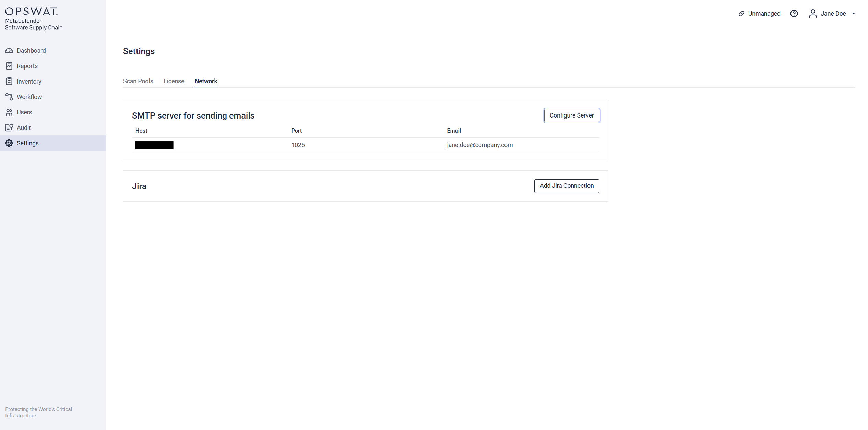Click the OPSWAT logo
Viewport: 868px width, 430px height.
click(32, 11)
